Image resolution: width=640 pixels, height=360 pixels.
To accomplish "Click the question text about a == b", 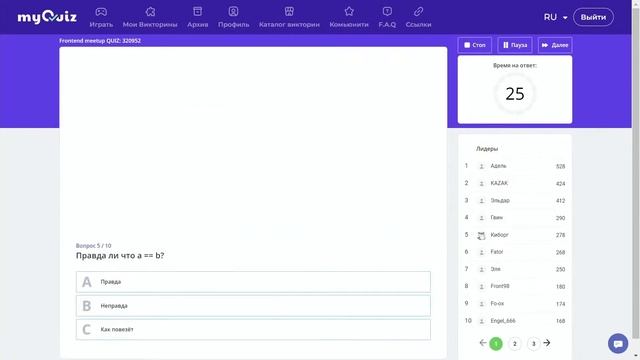I will [120, 256].
